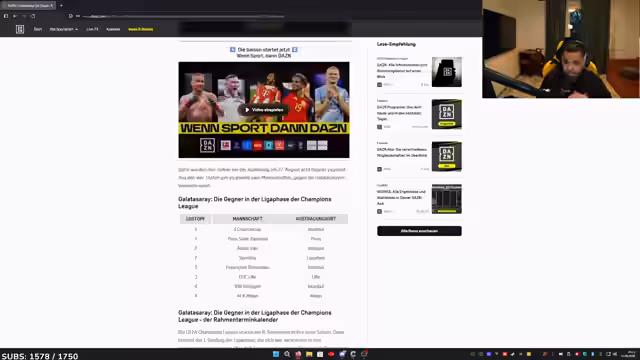The width and height of the screenshot is (640, 360).
Task: Play the Wenn Sport Dann DAZN video
Action: click(264, 110)
